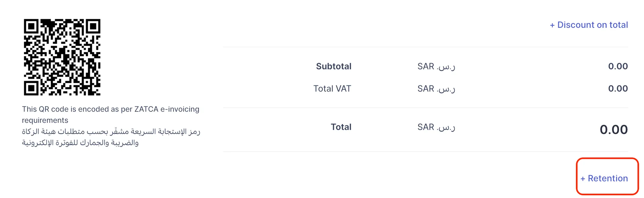Click the large grand total amount 0.00
644x198 pixels.
(x=613, y=130)
